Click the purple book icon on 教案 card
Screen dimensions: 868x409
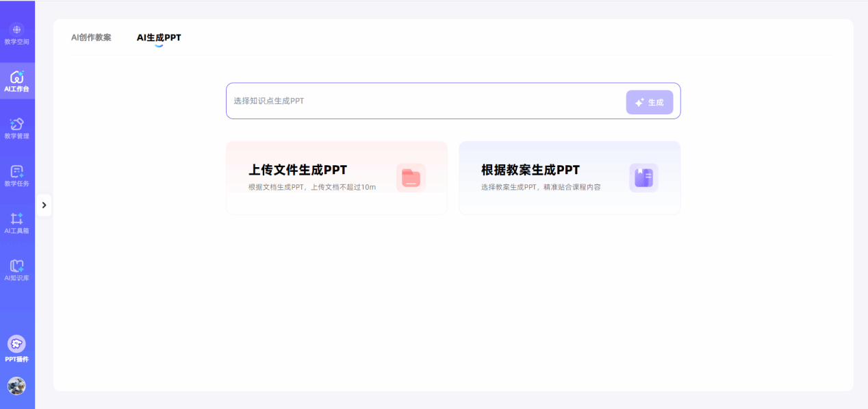(643, 178)
